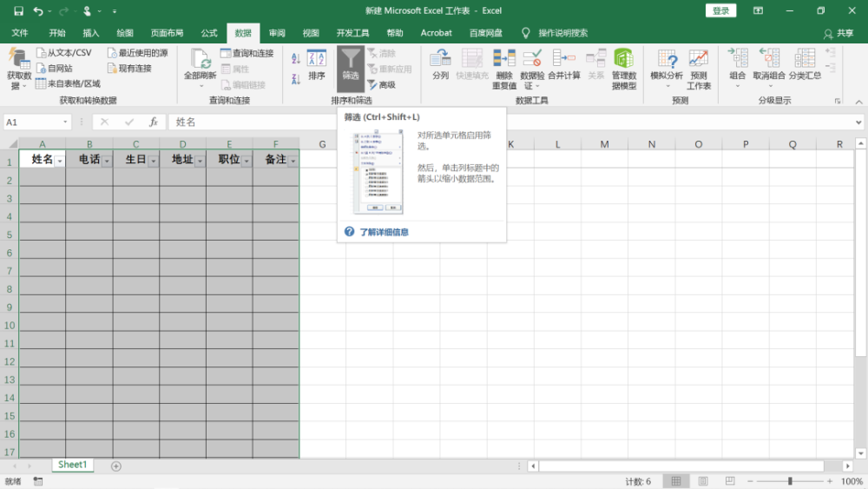
Task: Select row 5 header
Action: click(x=10, y=235)
